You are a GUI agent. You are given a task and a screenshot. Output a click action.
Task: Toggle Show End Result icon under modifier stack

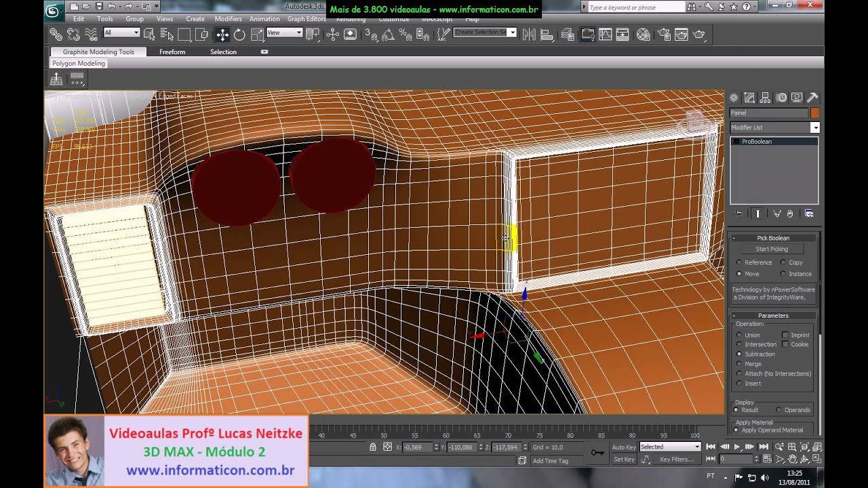758,213
